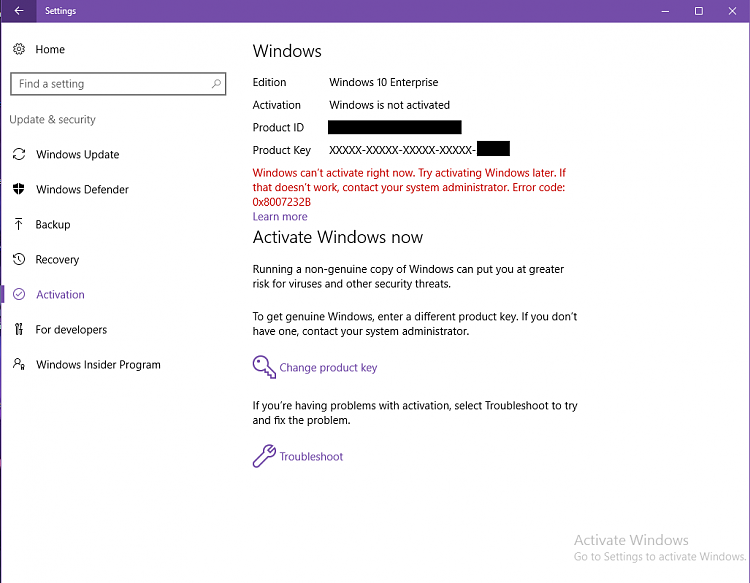The image size is (750, 583).
Task: Focus the Find a setting field
Action: coord(118,84)
